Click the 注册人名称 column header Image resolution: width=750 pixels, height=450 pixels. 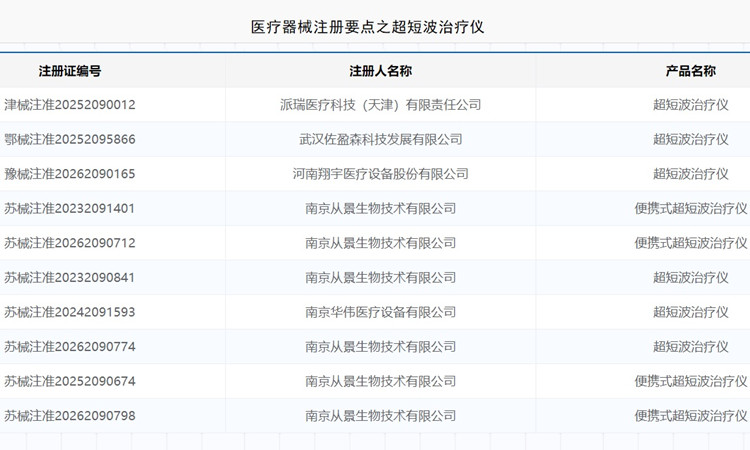click(x=380, y=71)
